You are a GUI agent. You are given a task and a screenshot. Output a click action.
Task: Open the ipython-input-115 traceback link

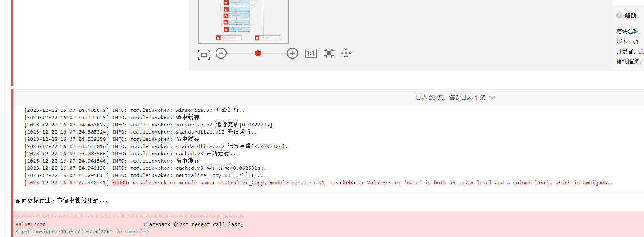tap(64, 231)
